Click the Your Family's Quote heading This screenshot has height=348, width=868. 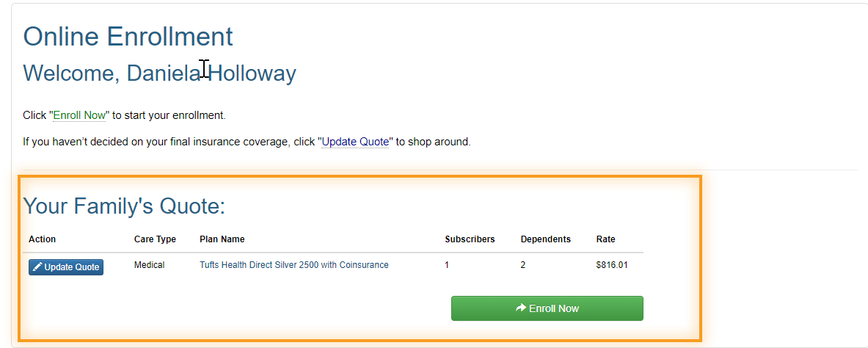[124, 206]
